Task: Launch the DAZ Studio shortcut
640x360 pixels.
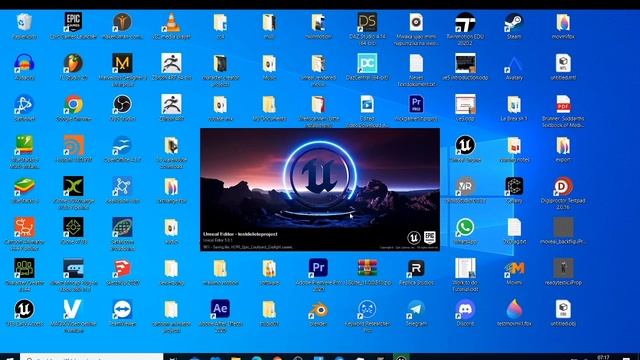Action: (x=367, y=22)
